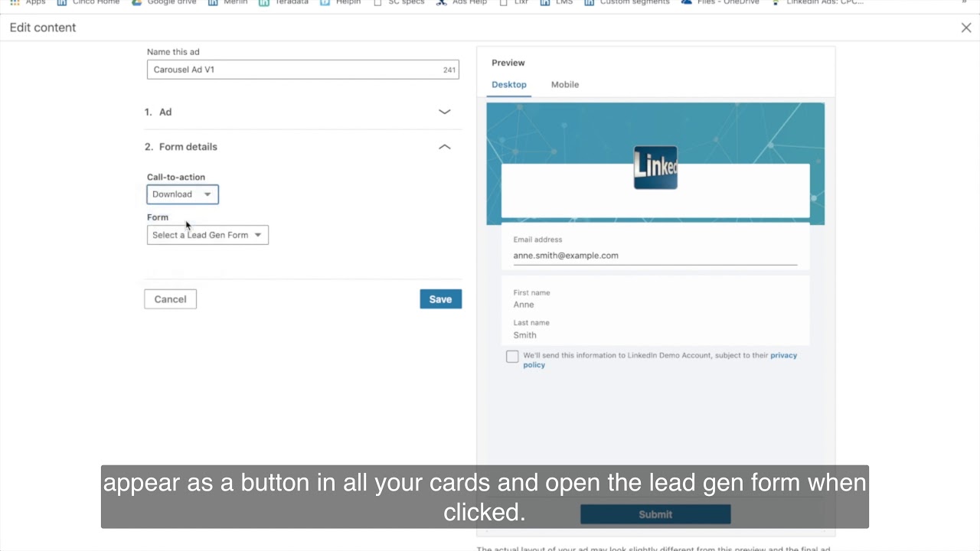Click the 'Edit content' dialog title
The width and height of the screenshot is (980, 551).
(x=43, y=28)
